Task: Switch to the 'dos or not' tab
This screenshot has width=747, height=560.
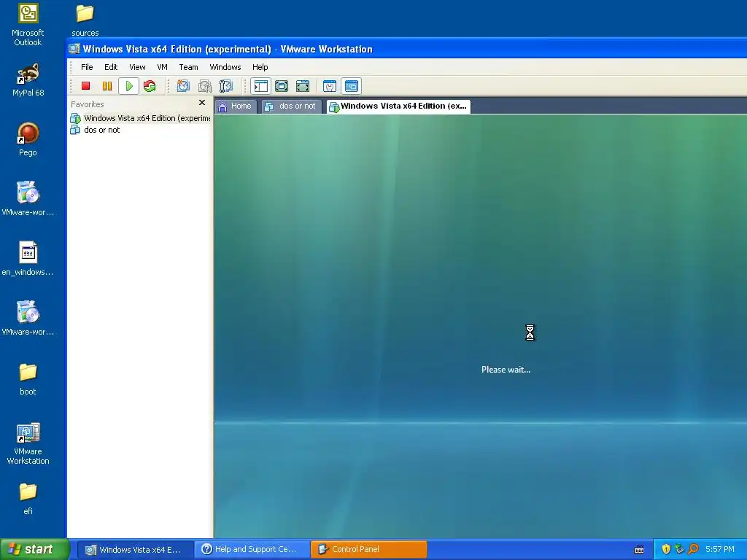Action: click(x=292, y=106)
